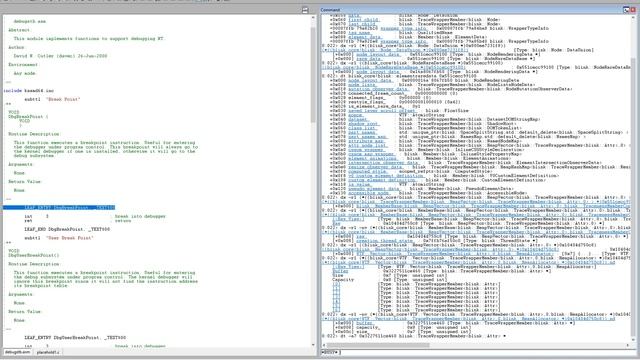
Task: Open the resize_observer_data field link
Action: (x=376, y=167)
